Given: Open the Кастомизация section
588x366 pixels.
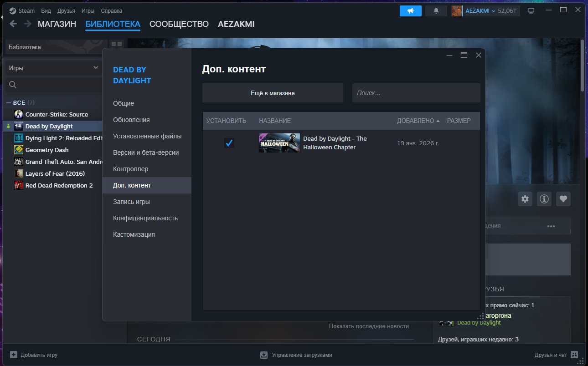Looking at the screenshot, I should tap(147, 234).
